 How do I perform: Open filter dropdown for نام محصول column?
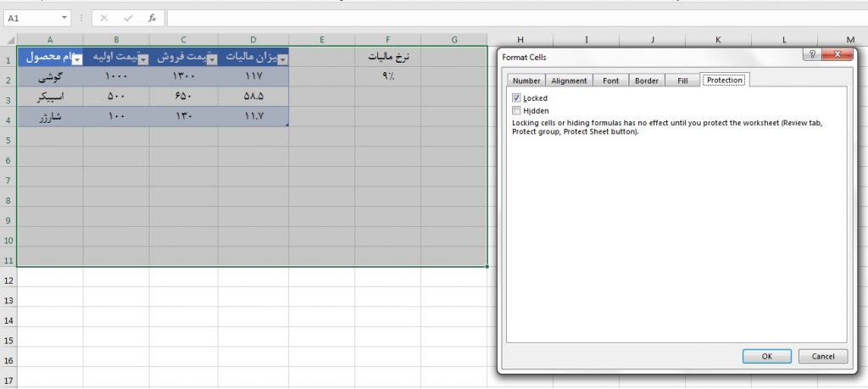[x=77, y=60]
